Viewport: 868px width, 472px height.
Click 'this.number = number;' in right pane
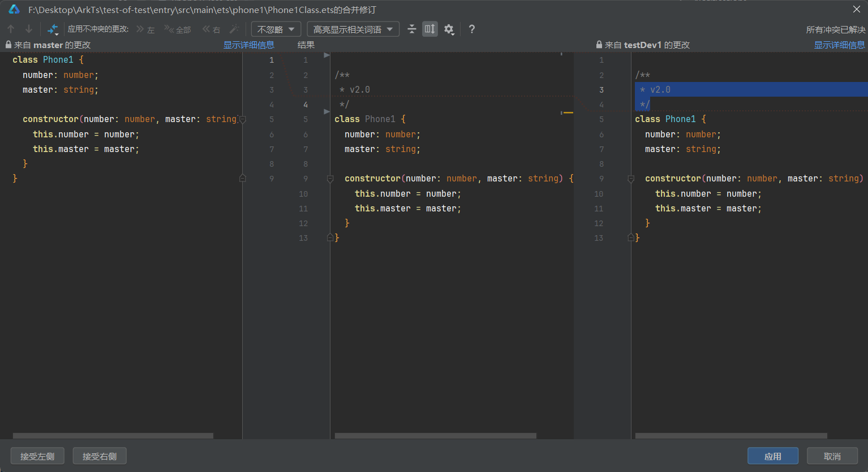[708, 194]
